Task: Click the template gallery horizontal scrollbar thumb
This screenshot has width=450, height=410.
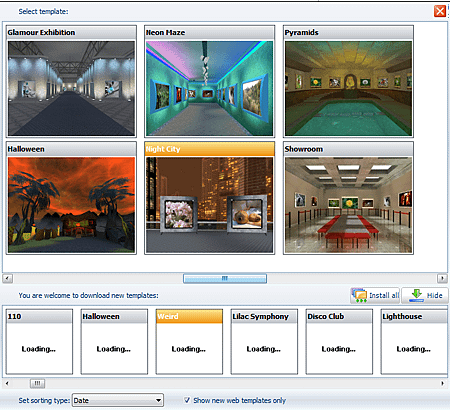Action: (x=225, y=278)
